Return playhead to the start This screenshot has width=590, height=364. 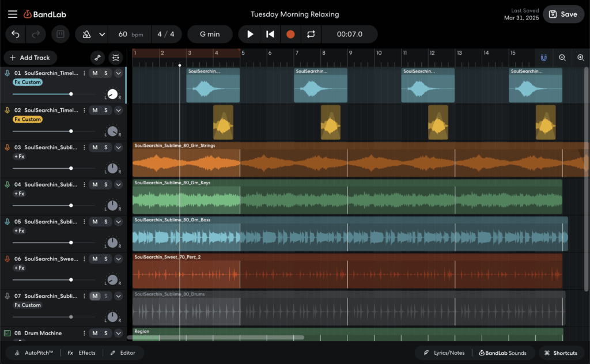(x=270, y=34)
